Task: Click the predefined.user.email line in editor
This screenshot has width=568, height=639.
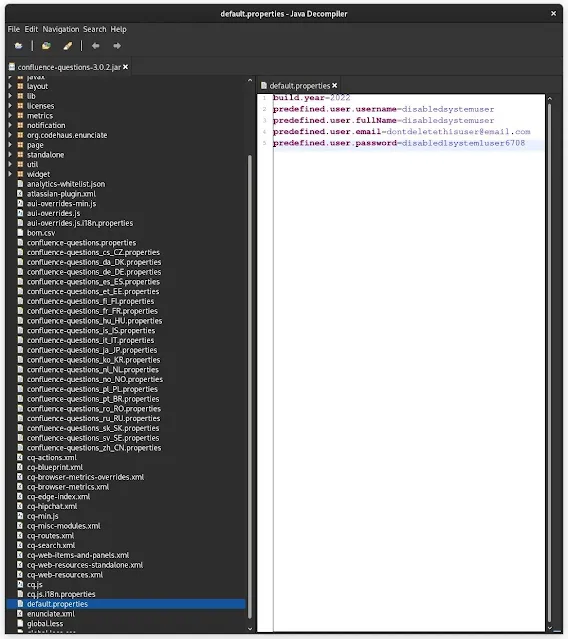Action: pyautogui.click(x=401, y=132)
